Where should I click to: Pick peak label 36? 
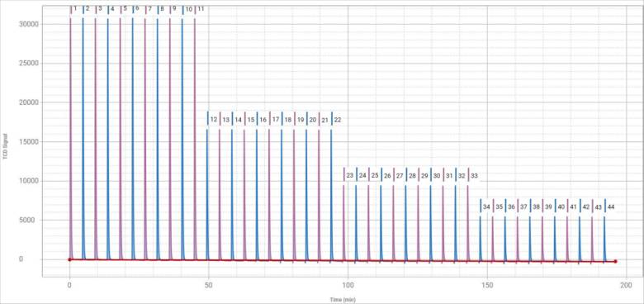click(510, 207)
